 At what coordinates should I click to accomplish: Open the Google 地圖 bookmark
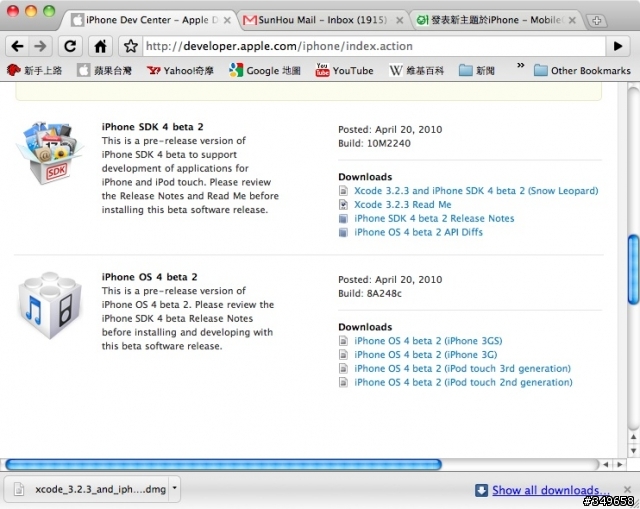click(x=265, y=71)
